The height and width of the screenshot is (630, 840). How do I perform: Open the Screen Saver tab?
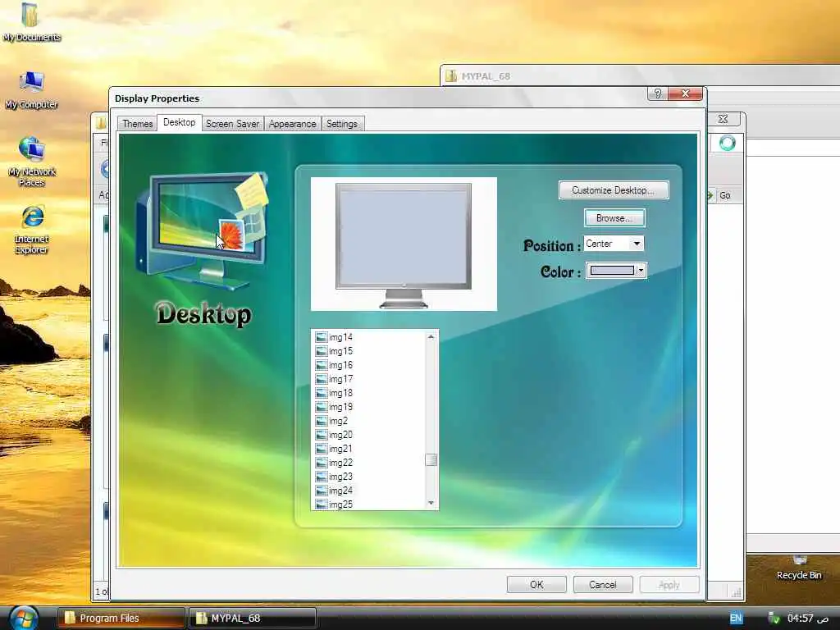[x=232, y=124]
